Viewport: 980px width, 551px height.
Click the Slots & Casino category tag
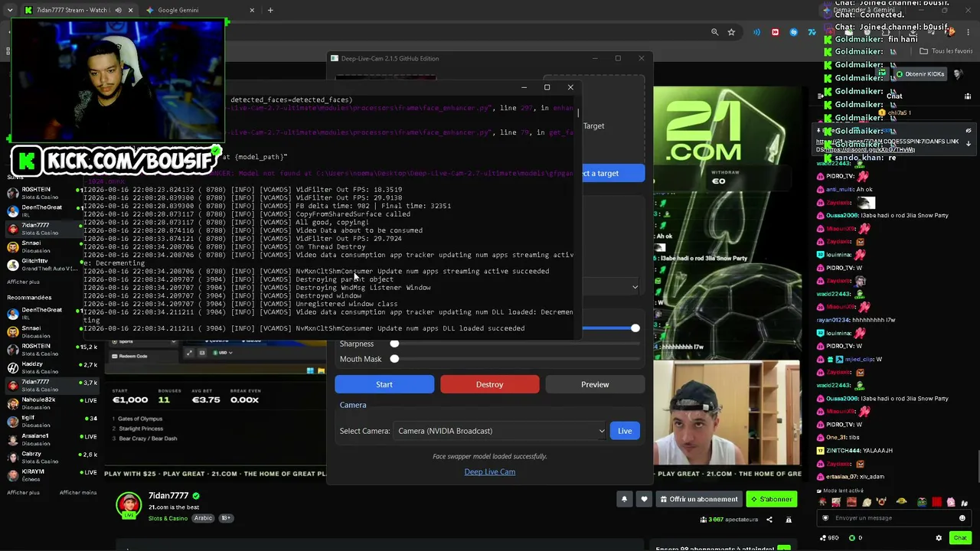coord(168,518)
